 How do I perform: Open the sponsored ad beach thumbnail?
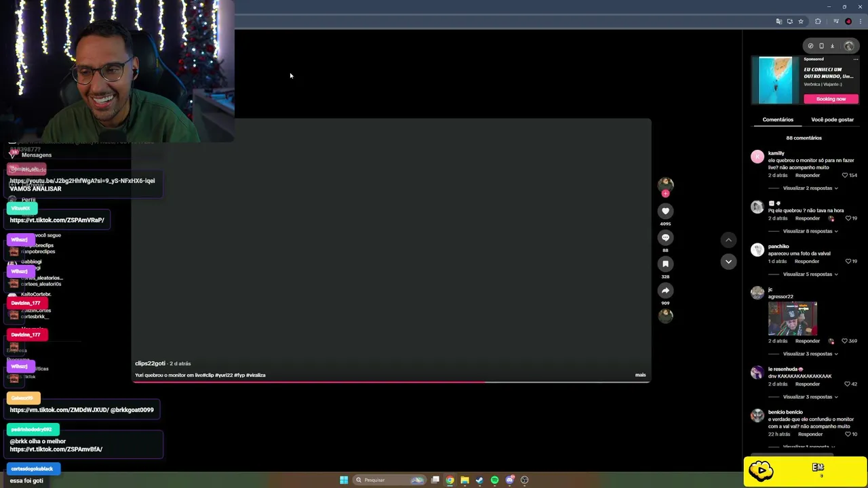coord(775,80)
